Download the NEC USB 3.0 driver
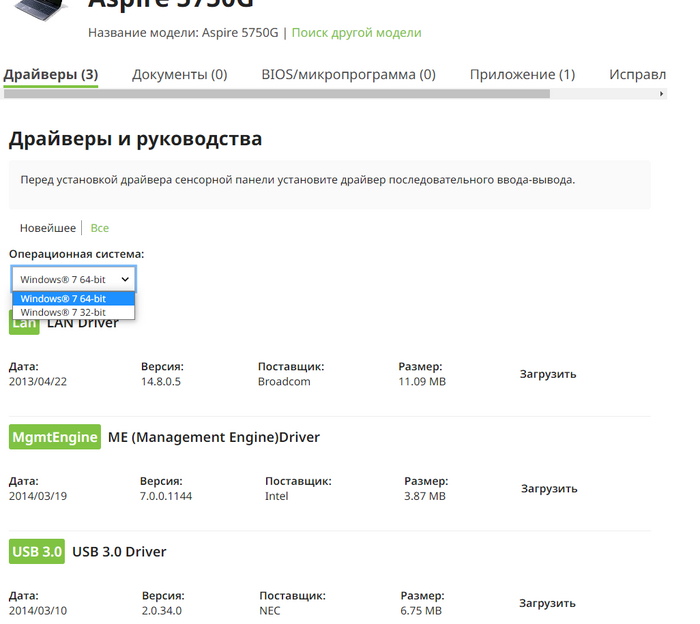 click(547, 603)
